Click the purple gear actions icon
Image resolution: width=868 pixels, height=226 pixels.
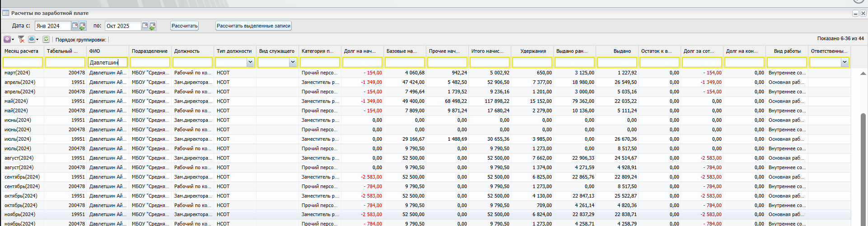[7, 39]
